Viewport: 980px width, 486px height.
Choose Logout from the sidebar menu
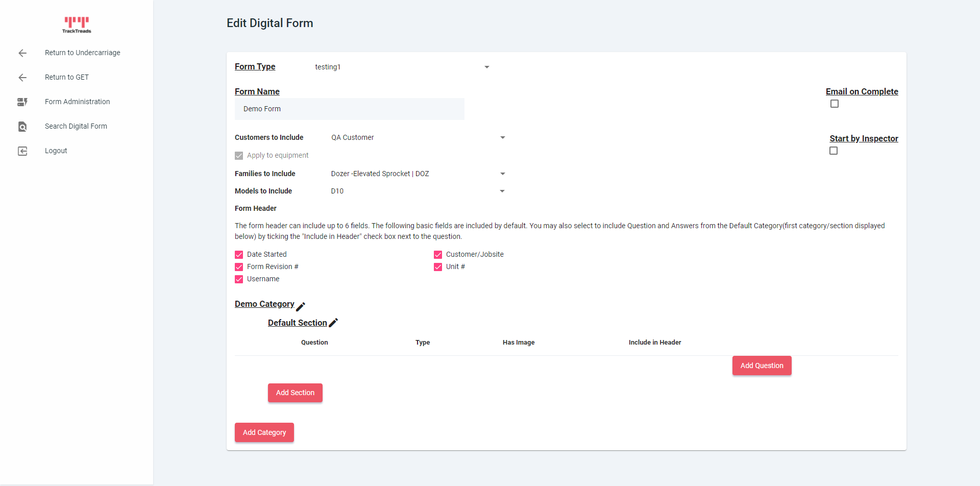point(56,151)
